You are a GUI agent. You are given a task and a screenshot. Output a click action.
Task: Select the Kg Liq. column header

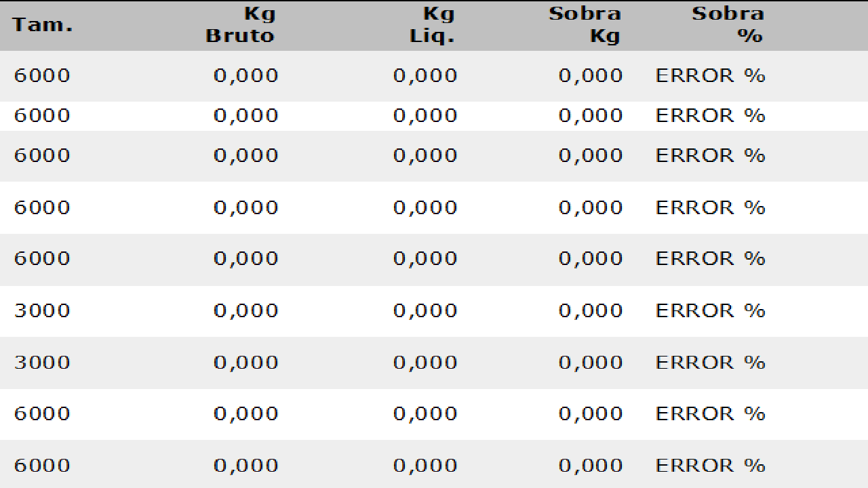click(x=432, y=25)
